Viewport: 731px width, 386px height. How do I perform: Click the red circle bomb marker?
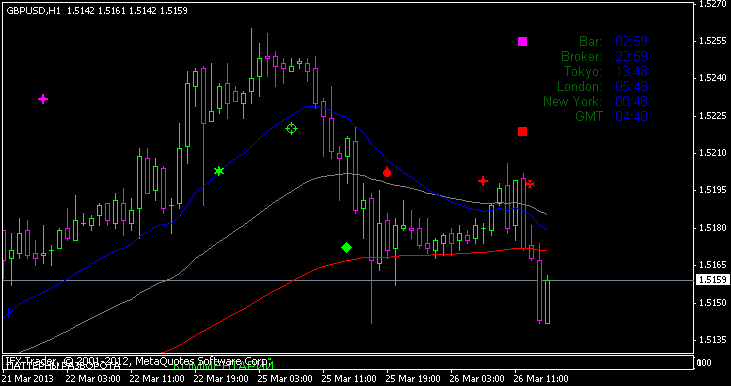coord(387,172)
